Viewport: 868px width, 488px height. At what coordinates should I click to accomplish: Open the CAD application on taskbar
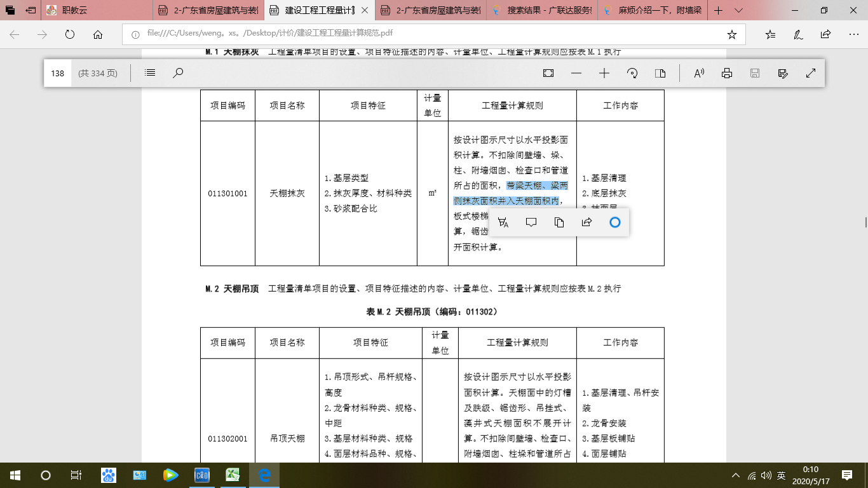[202, 475]
